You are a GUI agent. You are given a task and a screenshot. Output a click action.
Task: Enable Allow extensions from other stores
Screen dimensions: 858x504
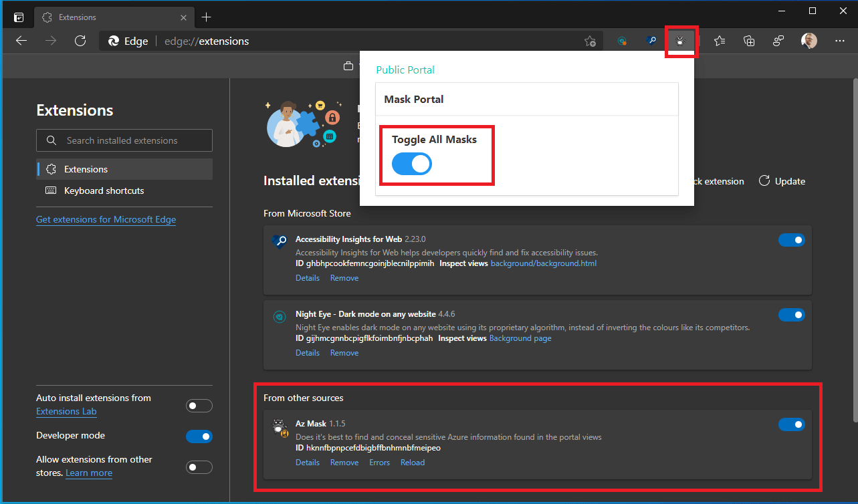point(199,467)
